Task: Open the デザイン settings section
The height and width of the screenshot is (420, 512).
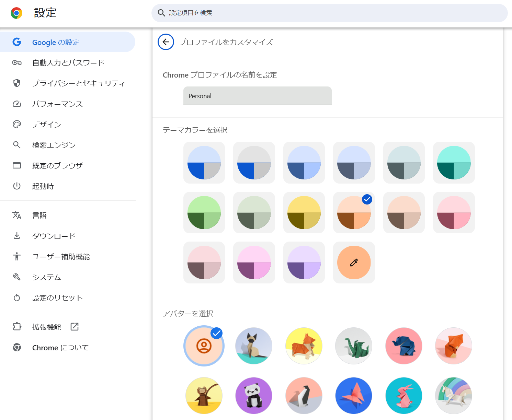Action: (47, 125)
